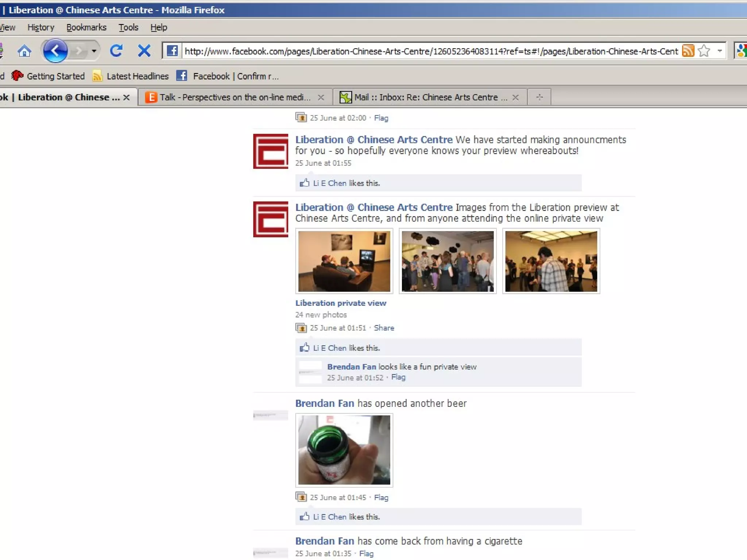
Task: Open the History menu
Action: pos(41,27)
